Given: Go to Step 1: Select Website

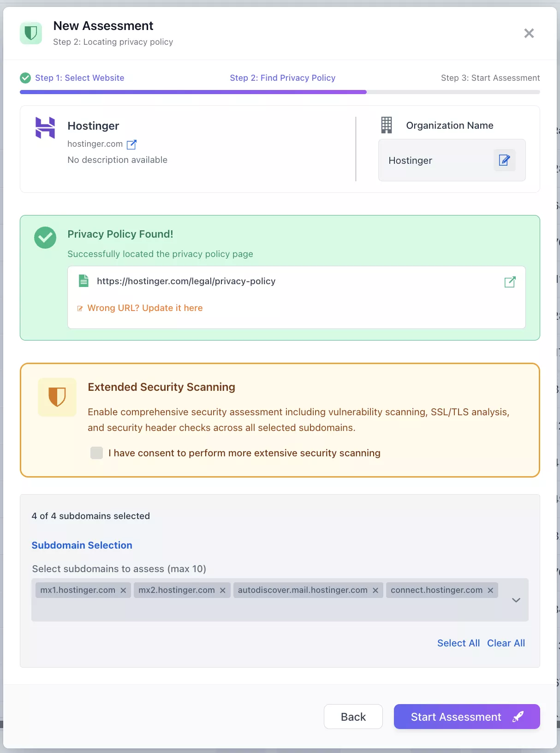Looking at the screenshot, I should point(79,78).
